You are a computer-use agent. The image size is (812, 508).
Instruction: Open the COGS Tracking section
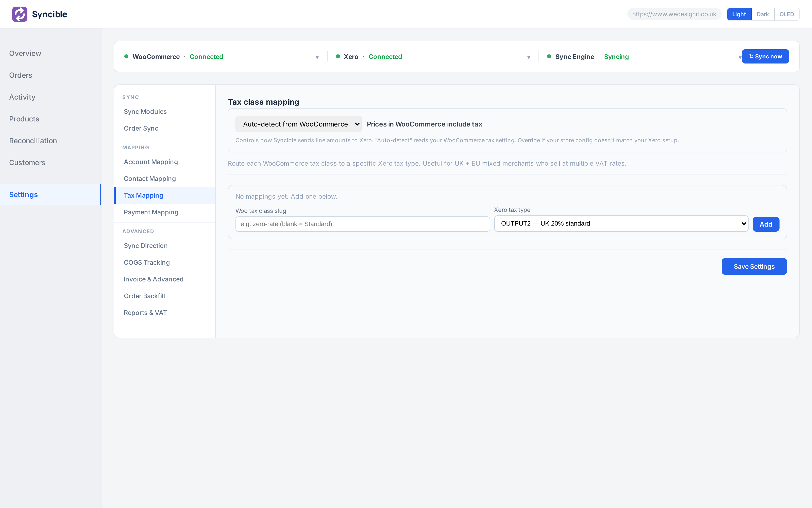click(x=164, y=262)
